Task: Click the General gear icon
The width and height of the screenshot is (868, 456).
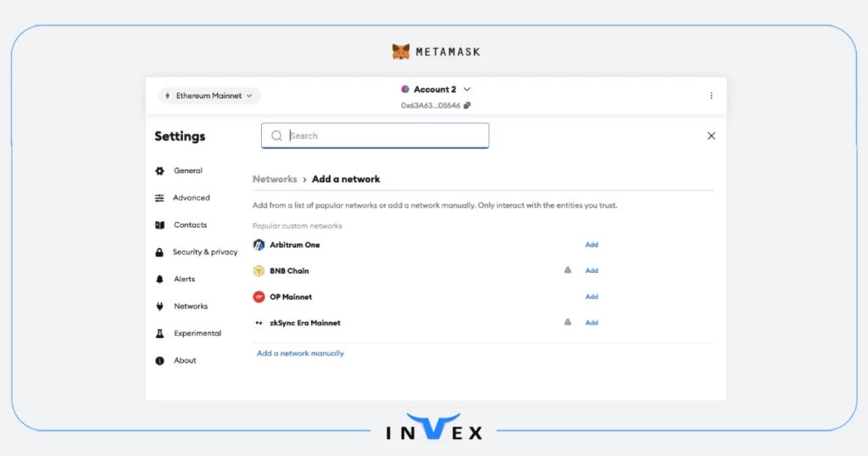Action: tap(160, 171)
